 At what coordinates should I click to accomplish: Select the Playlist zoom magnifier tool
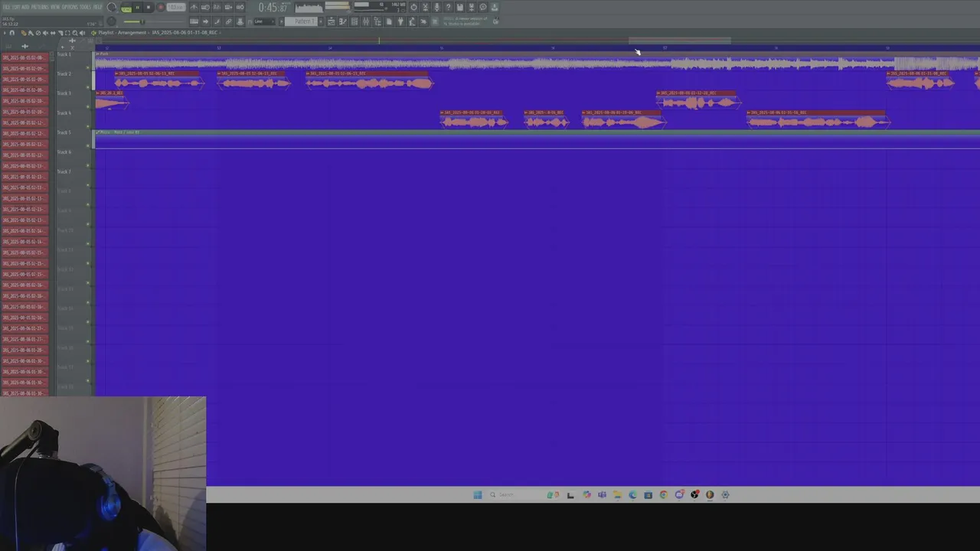tap(75, 33)
